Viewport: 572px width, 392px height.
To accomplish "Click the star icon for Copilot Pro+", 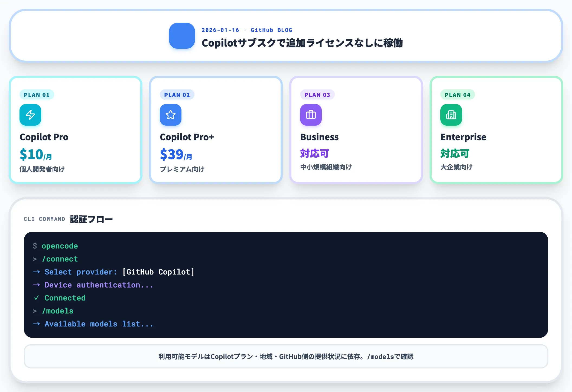I will point(171,115).
